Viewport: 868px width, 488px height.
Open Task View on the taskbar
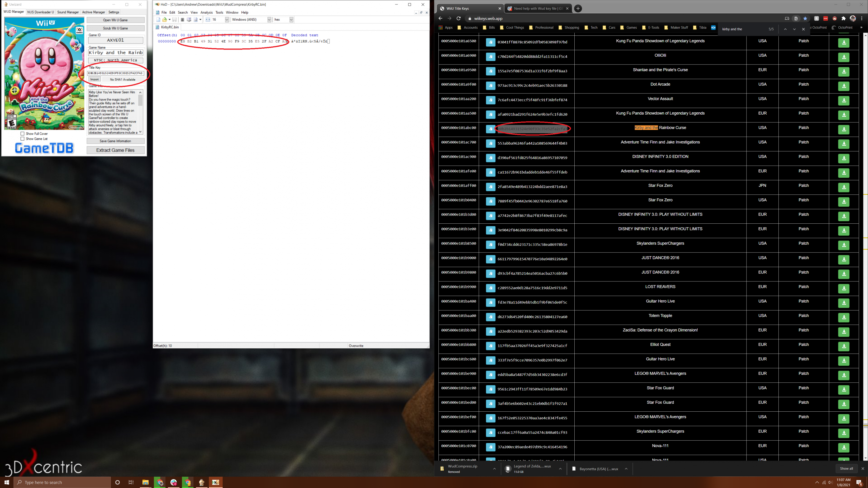click(131, 482)
